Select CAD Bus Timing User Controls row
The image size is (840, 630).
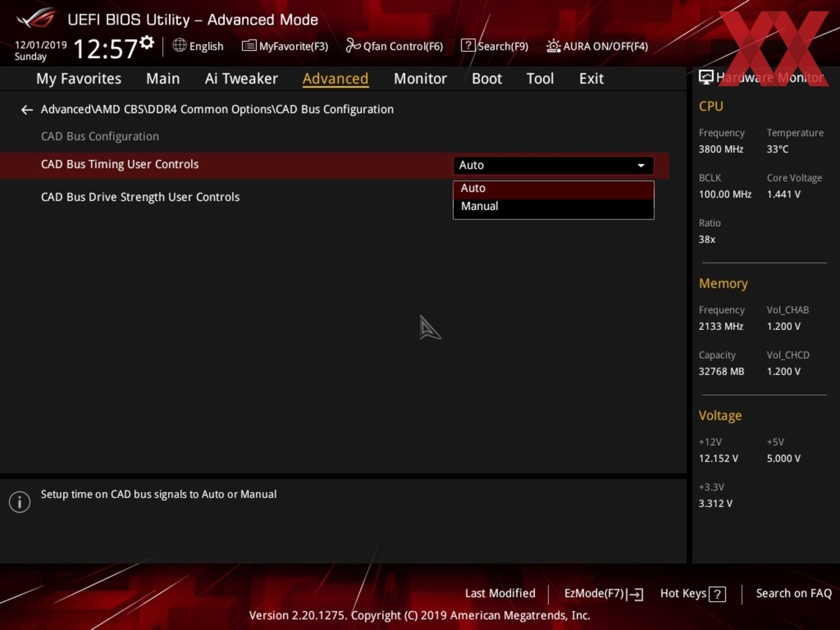334,165
